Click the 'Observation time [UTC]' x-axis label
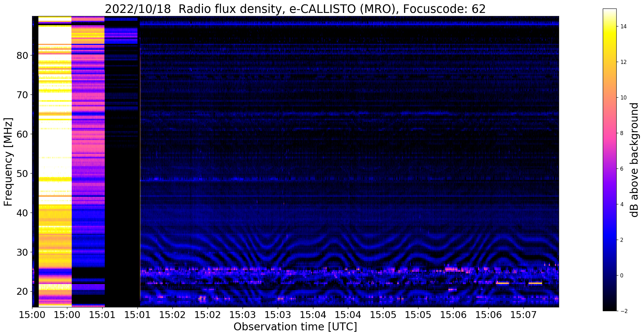The image size is (644, 336). (x=295, y=327)
